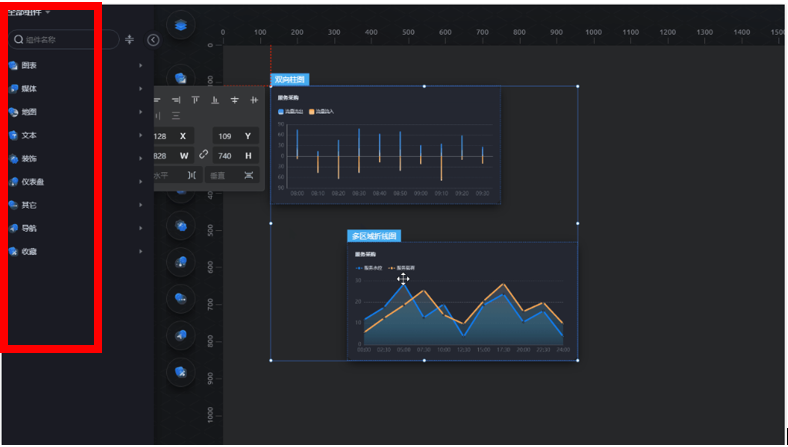The image size is (788, 447).
Task: Open the 全部组件 dropdown at top left
Action: pos(29,12)
